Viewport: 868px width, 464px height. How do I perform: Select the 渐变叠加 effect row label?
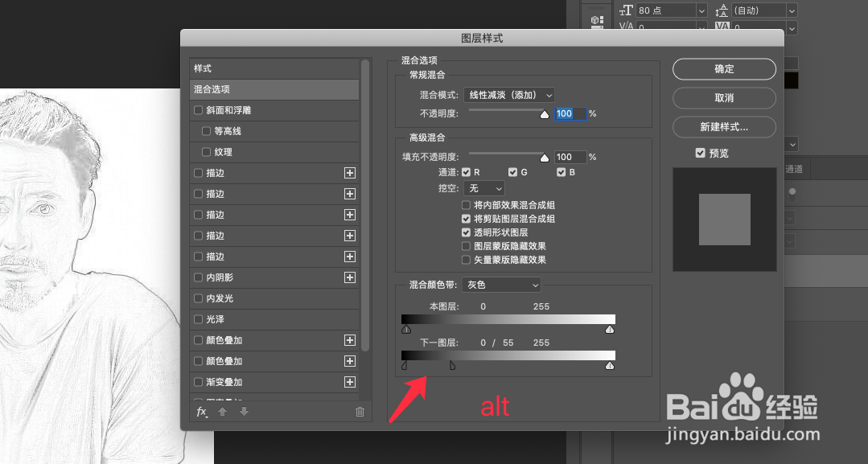[x=224, y=382]
